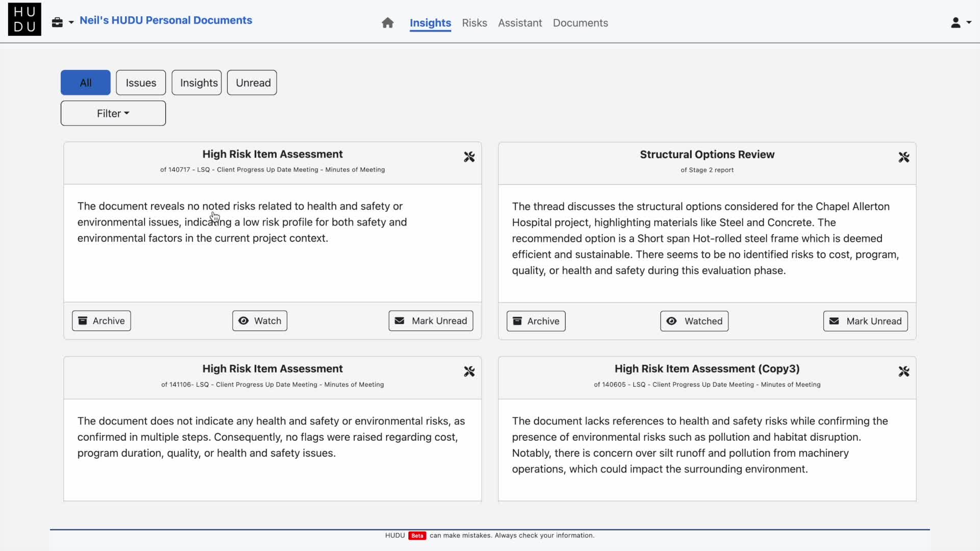Screen dimensions: 980x551
Task: Click tools icon on High Risk Copy3 card
Action: coord(903,371)
